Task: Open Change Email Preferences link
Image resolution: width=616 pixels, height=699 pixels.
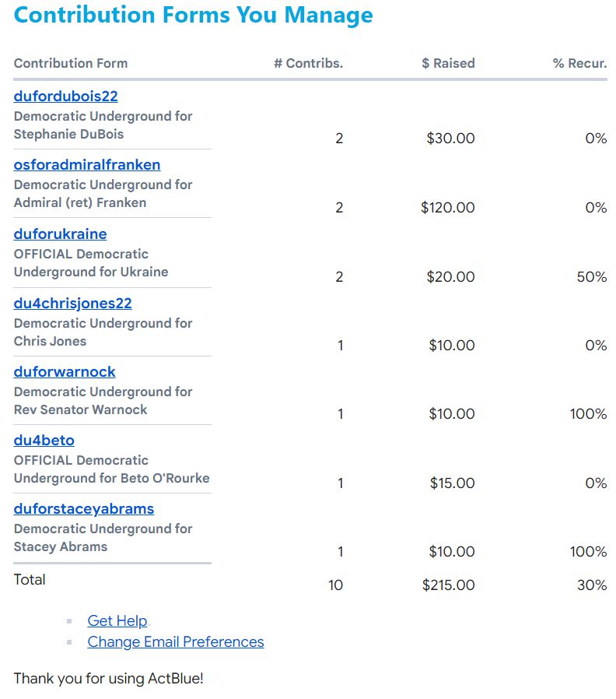Action: pos(175,642)
